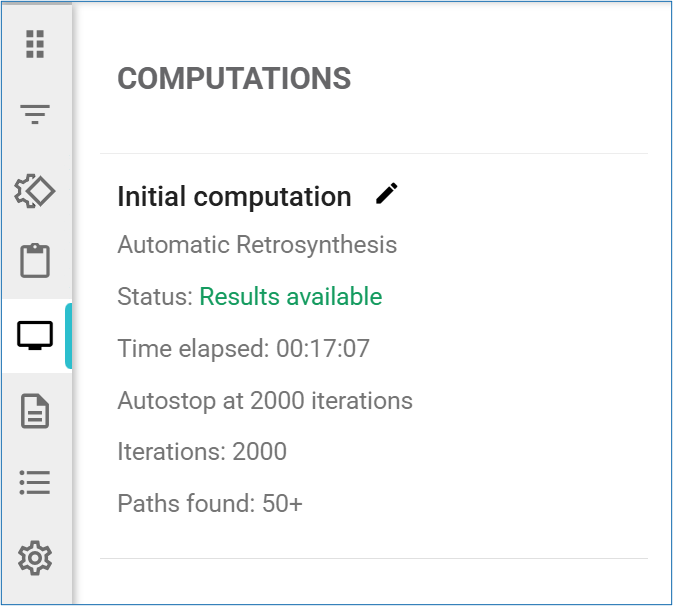Screen dimensions: 673x606
Task: Select the gear-diamond icon in sidebar
Action: click(x=35, y=189)
